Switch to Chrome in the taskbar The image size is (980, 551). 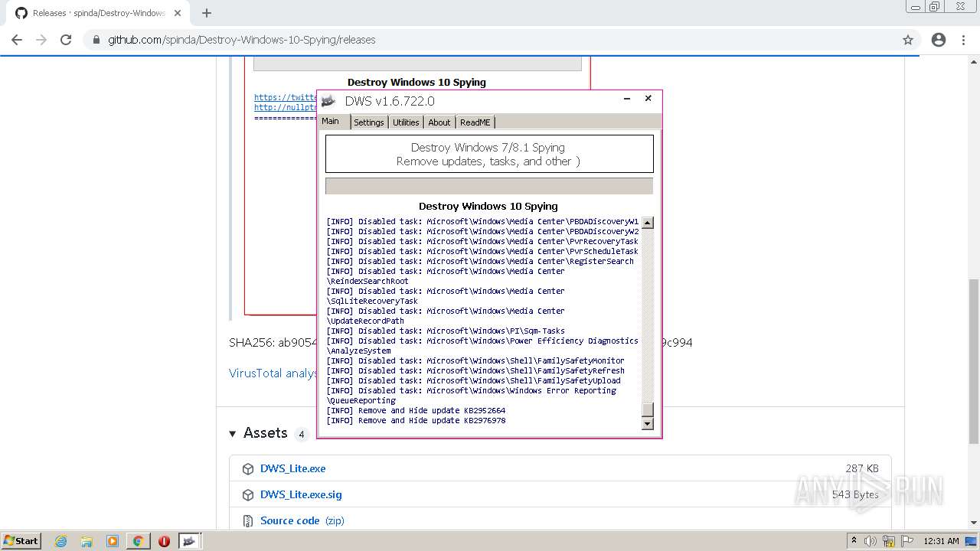tap(139, 541)
